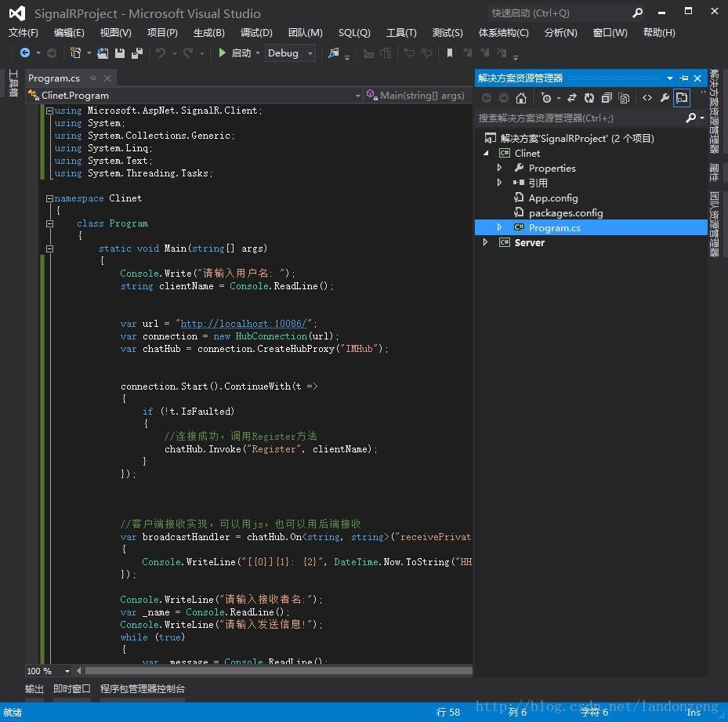Click the Home icon in Solution Explorer

(x=520, y=98)
